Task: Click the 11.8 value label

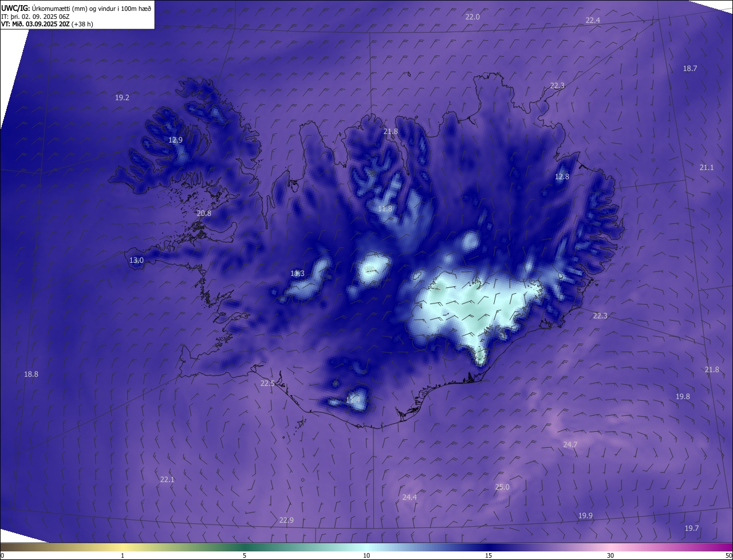Action: click(x=385, y=209)
